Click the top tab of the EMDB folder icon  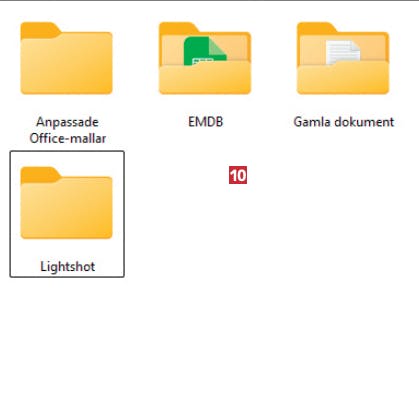(x=178, y=28)
